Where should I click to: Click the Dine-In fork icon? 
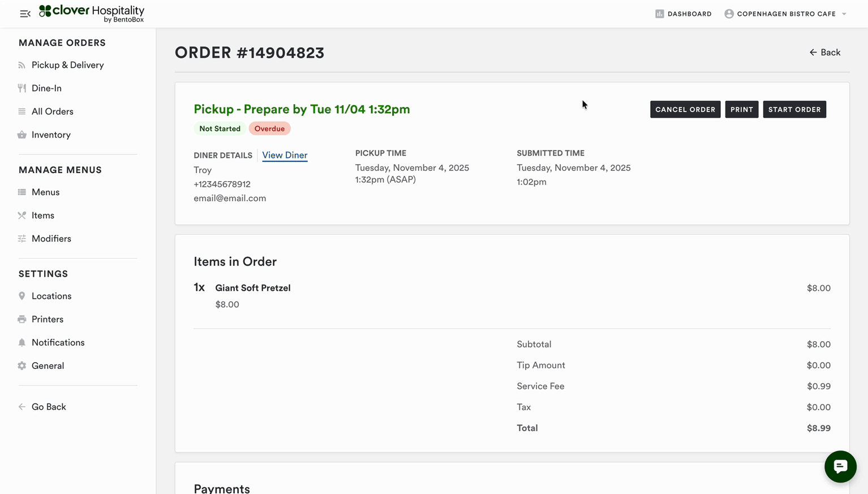[22, 88]
